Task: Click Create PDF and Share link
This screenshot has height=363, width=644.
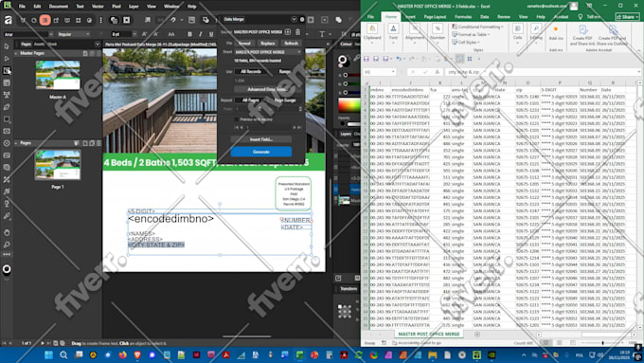Action: coord(582,35)
